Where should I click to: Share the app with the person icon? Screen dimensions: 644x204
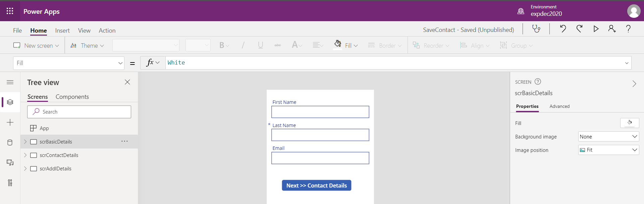pyautogui.click(x=612, y=29)
